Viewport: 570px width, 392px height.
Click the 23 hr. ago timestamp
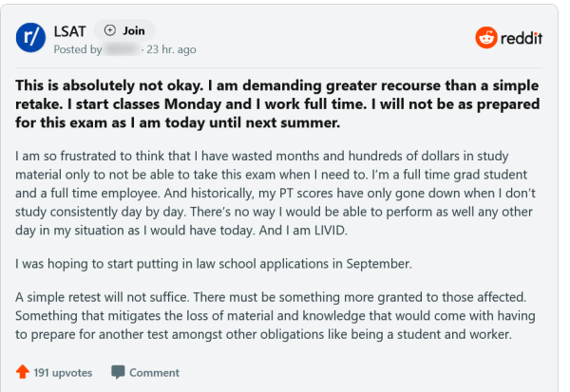(171, 49)
